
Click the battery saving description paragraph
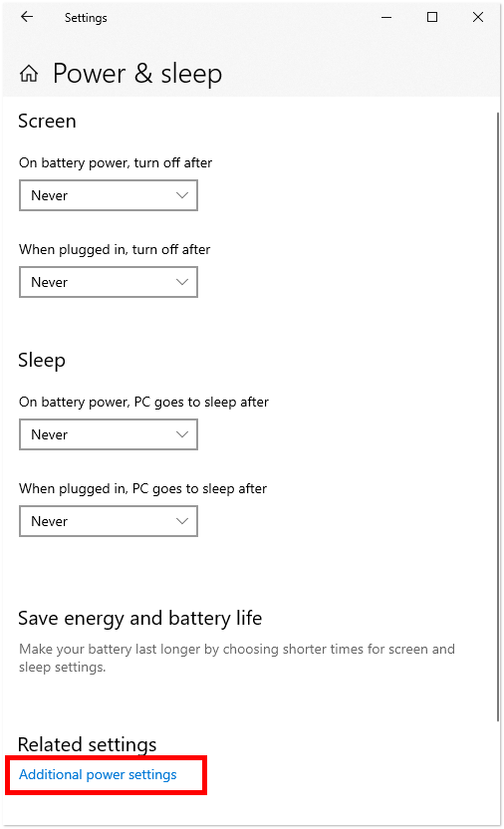(237, 659)
